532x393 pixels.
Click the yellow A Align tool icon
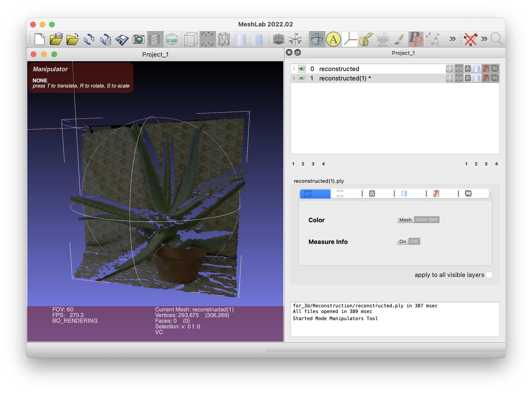[x=333, y=39]
